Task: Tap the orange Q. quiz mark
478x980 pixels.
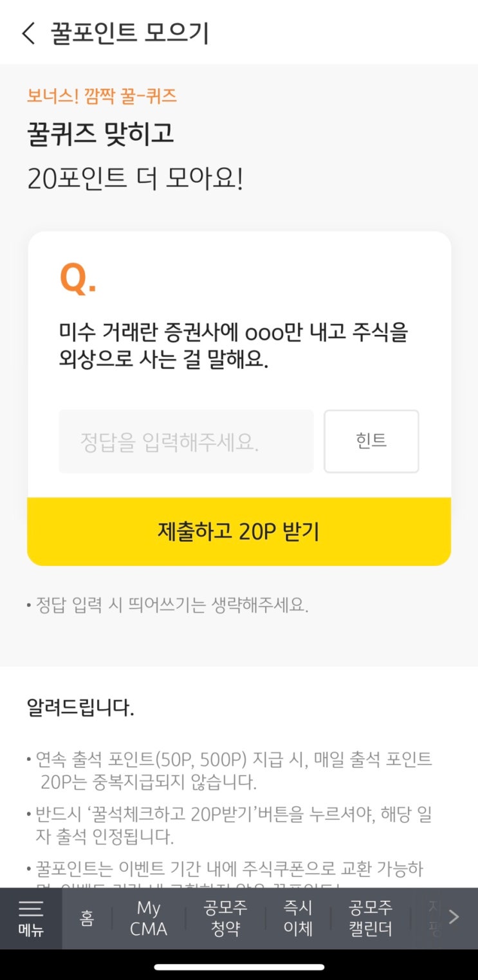Action: click(x=78, y=278)
